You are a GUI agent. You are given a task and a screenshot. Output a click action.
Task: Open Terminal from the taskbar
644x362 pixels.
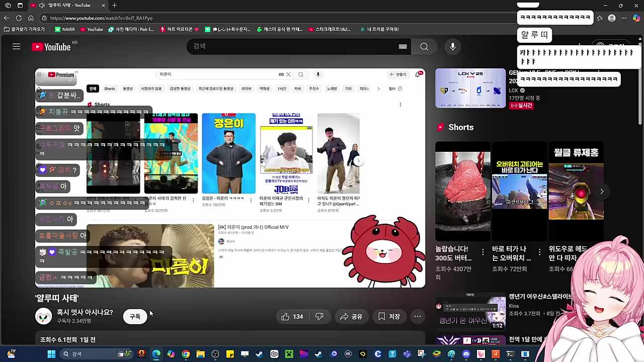510,354
